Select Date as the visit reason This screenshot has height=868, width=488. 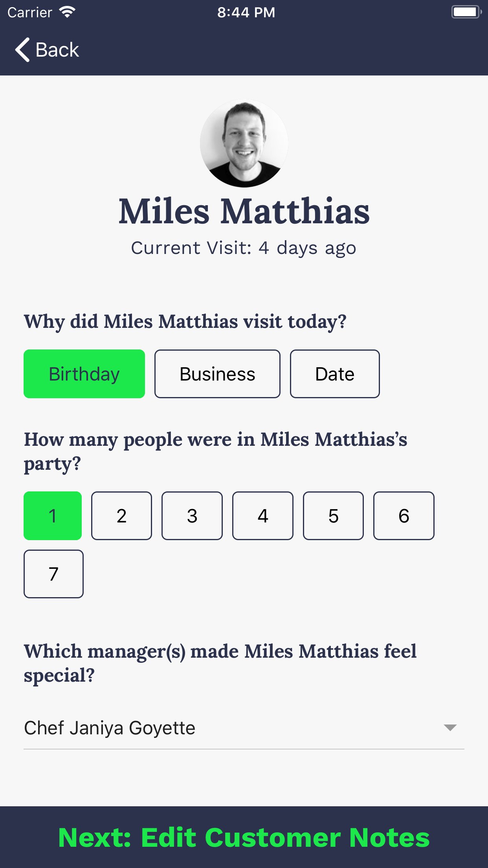coord(334,373)
